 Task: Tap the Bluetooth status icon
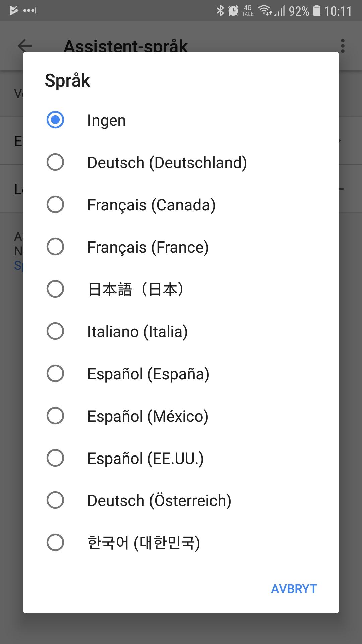click(220, 11)
